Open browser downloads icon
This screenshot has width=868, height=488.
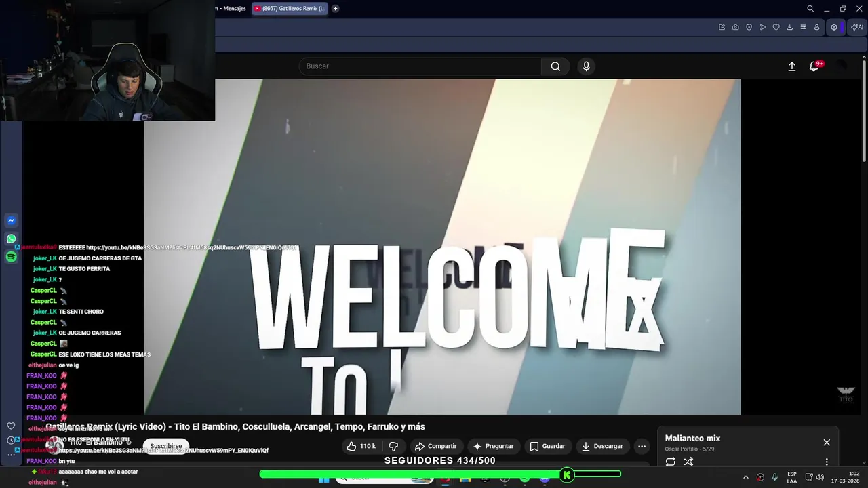click(x=789, y=27)
